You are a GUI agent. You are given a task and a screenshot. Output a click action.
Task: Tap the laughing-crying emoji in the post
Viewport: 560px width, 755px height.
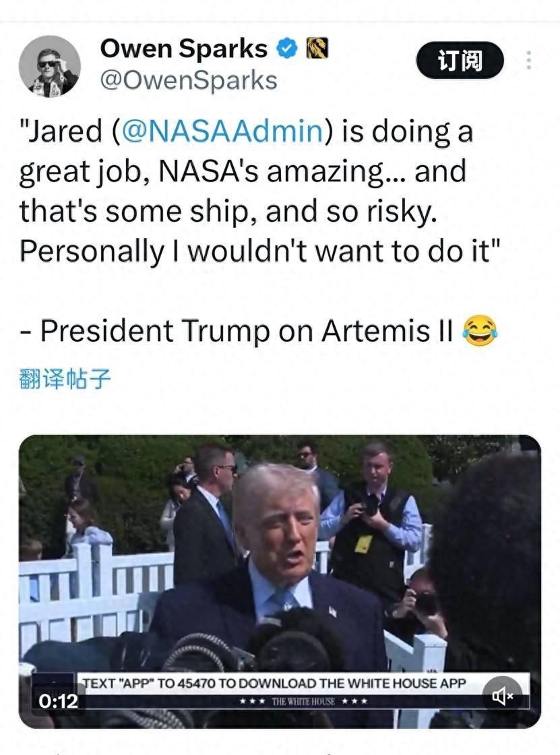[x=480, y=331]
